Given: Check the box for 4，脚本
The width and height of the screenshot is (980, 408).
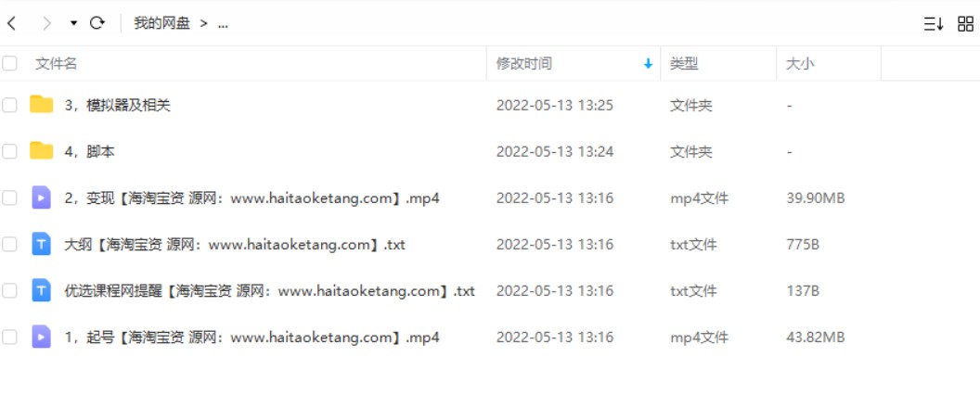Looking at the screenshot, I should pyautogui.click(x=9, y=151).
